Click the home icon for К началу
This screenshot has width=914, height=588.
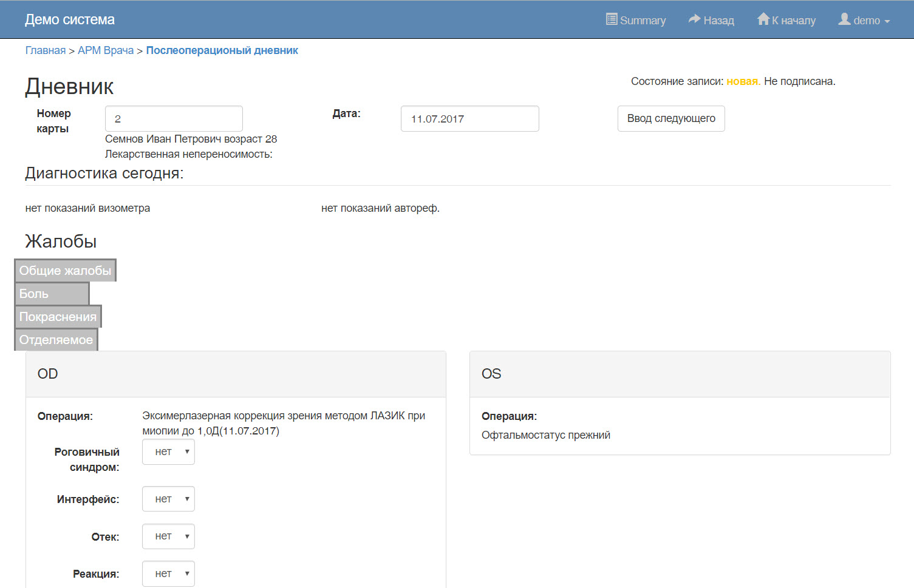click(763, 19)
